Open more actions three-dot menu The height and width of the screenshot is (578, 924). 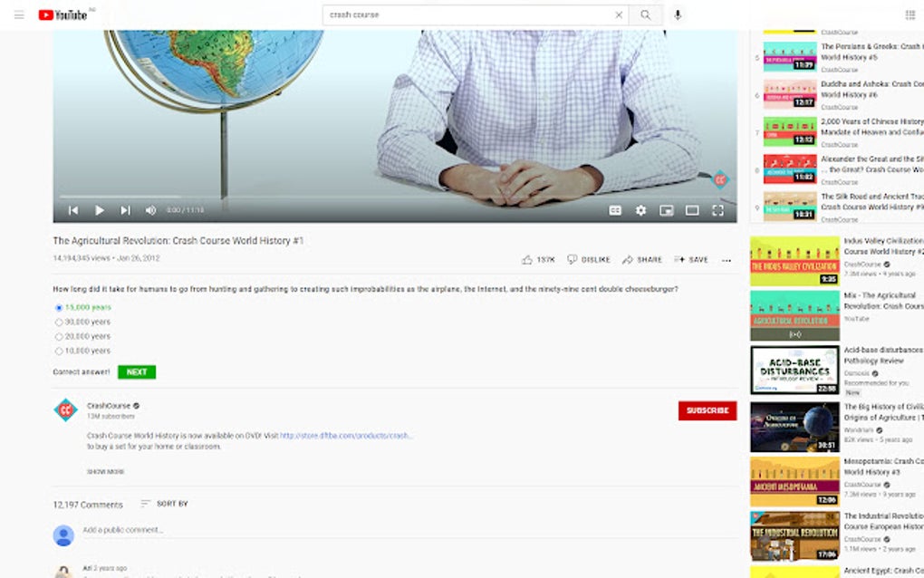tap(727, 260)
